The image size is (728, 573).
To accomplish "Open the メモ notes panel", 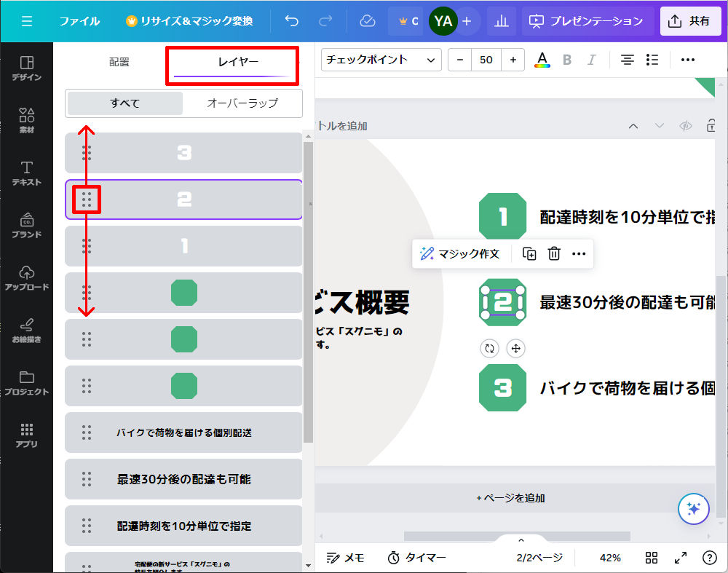I will point(345,558).
